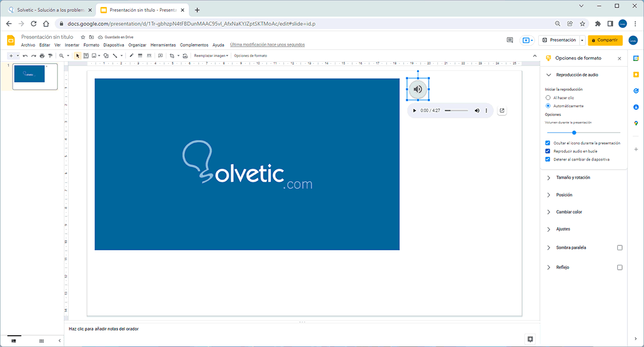Hide the menus with collapse arrow
Viewport: 644px width, 347px height.
point(534,56)
